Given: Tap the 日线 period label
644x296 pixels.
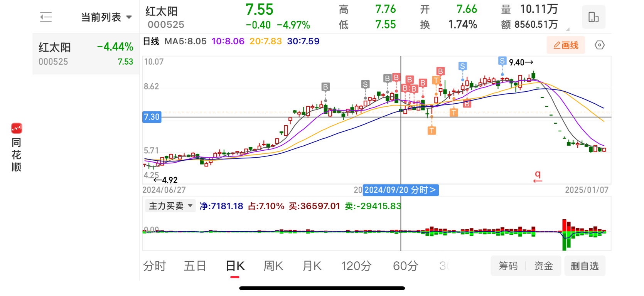Looking at the screenshot, I should (151, 41).
